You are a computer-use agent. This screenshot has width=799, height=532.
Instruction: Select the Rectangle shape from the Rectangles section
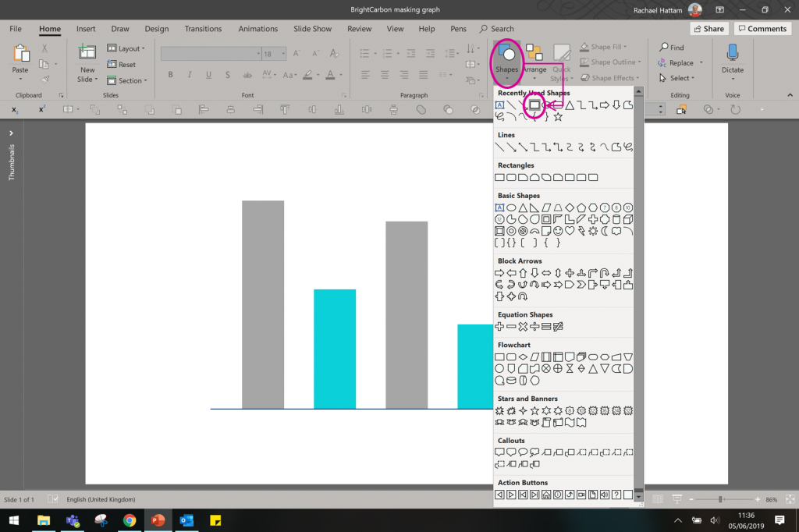[x=499, y=177]
